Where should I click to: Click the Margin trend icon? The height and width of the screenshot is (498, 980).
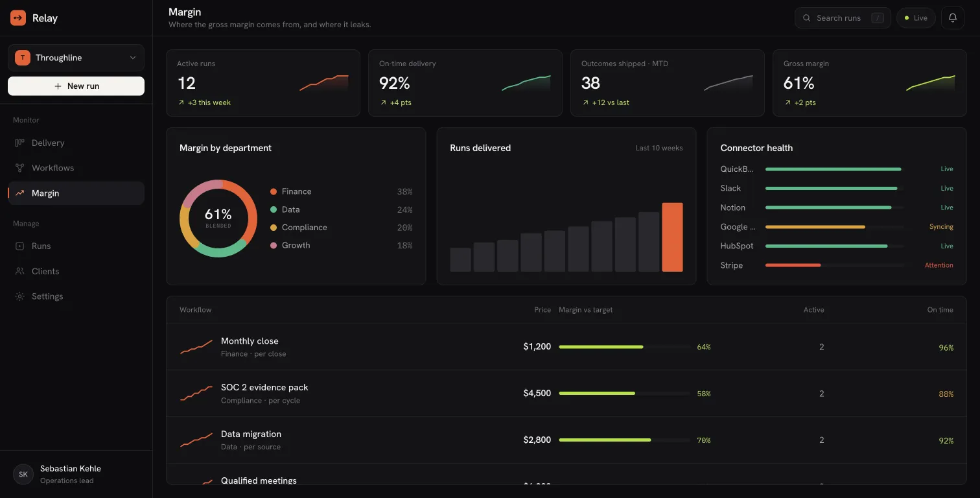[19, 193]
